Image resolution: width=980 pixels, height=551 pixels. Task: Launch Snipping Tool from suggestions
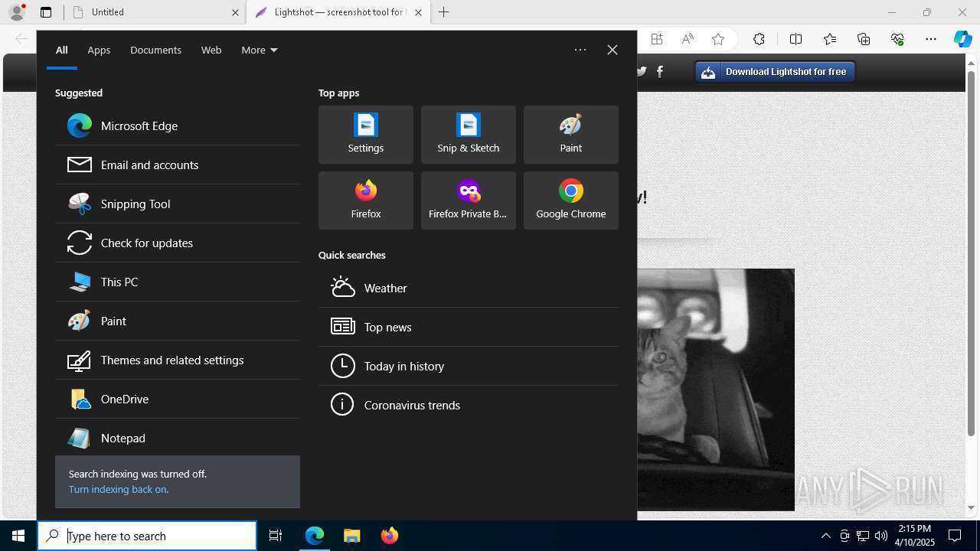[178, 204]
